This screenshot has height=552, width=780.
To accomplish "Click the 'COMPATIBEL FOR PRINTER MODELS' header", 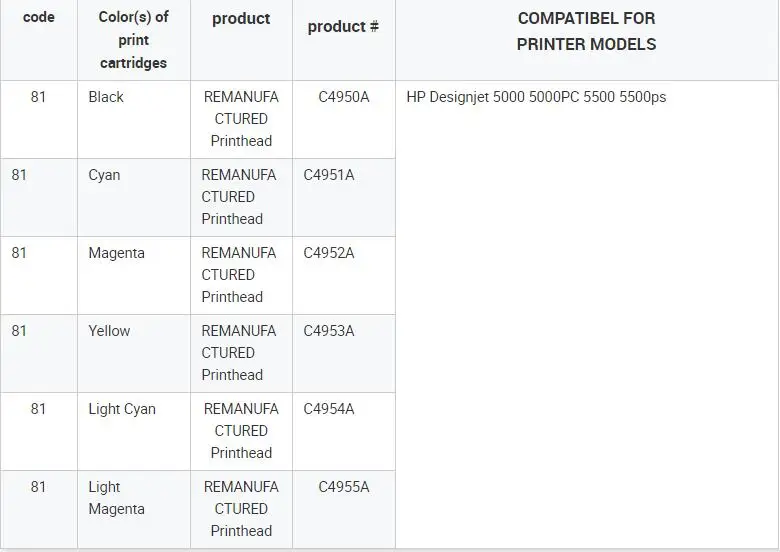I will [586, 31].
